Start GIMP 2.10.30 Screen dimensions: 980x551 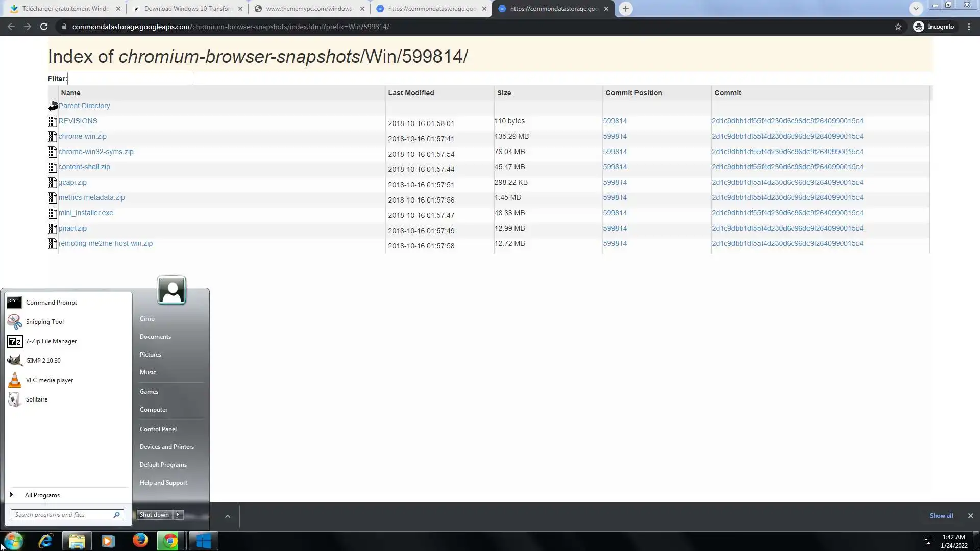tap(43, 361)
